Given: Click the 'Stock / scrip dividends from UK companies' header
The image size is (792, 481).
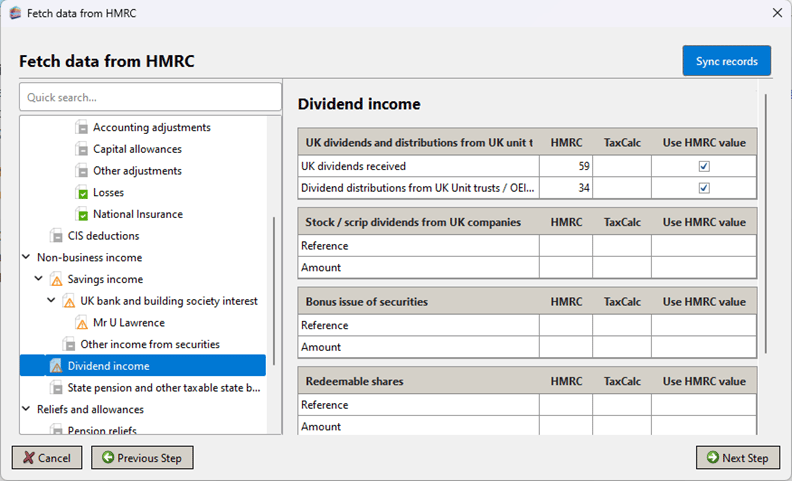Looking at the screenshot, I should [413, 222].
